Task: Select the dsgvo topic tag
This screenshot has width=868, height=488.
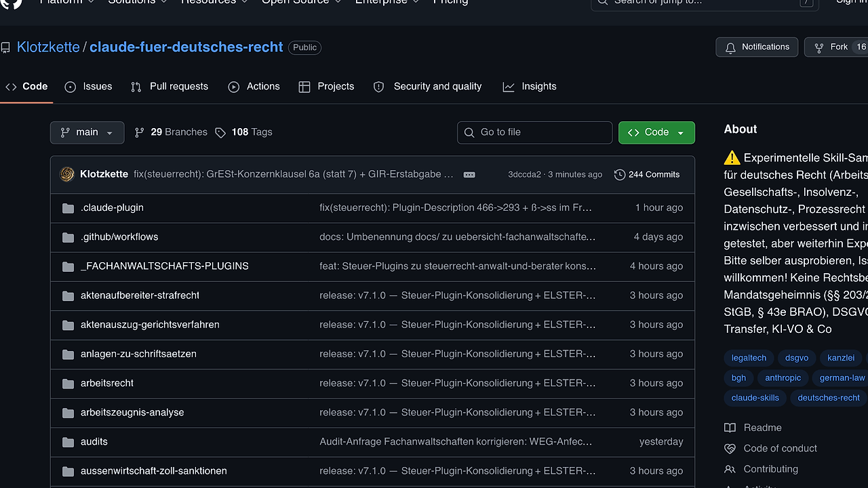Action: pyautogui.click(x=797, y=358)
